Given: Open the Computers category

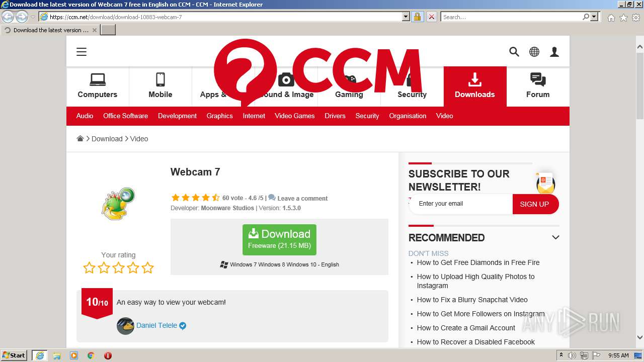Looking at the screenshot, I should click(x=98, y=86).
